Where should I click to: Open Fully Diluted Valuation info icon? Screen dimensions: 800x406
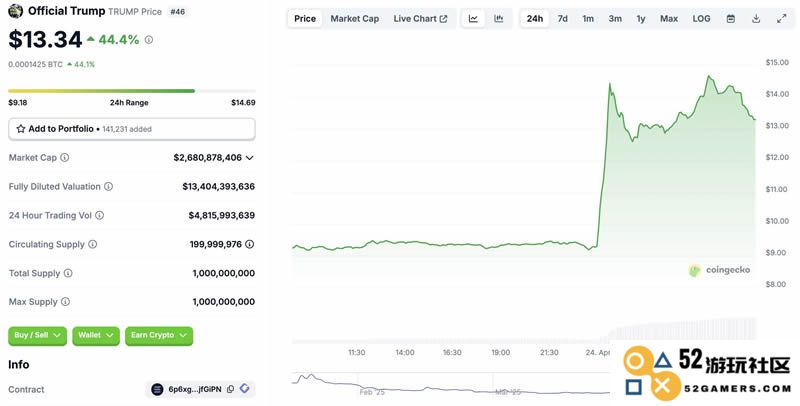point(109,187)
